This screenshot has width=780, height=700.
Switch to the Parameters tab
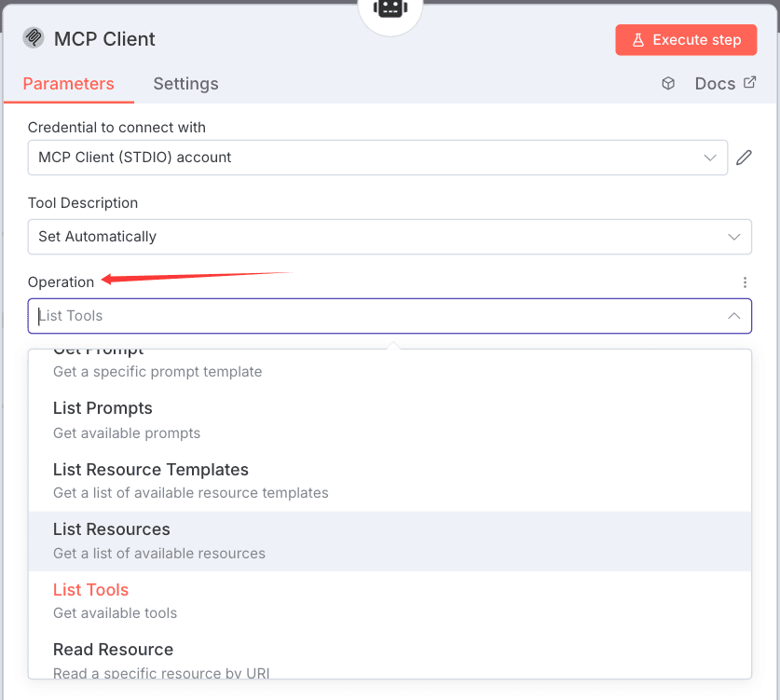[68, 84]
